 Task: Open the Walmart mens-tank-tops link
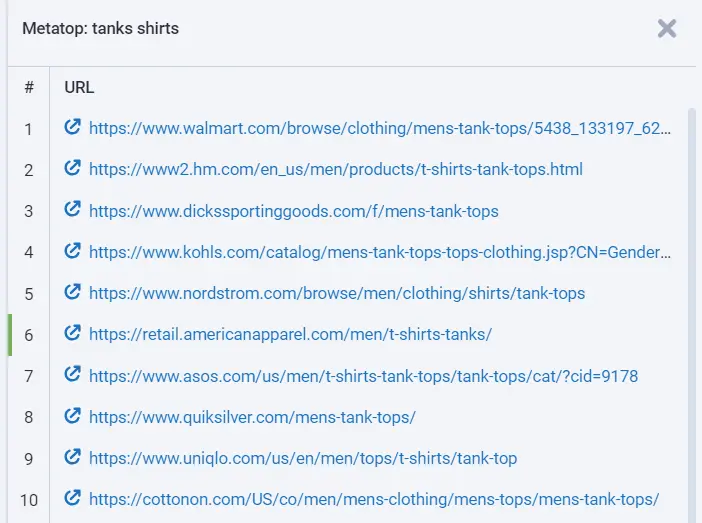coord(380,128)
